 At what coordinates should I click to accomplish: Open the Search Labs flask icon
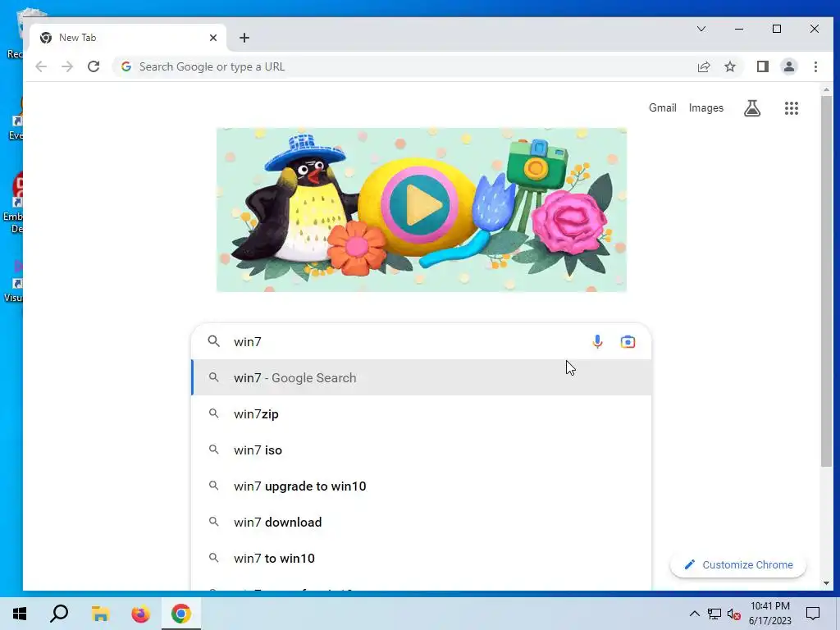[752, 108]
